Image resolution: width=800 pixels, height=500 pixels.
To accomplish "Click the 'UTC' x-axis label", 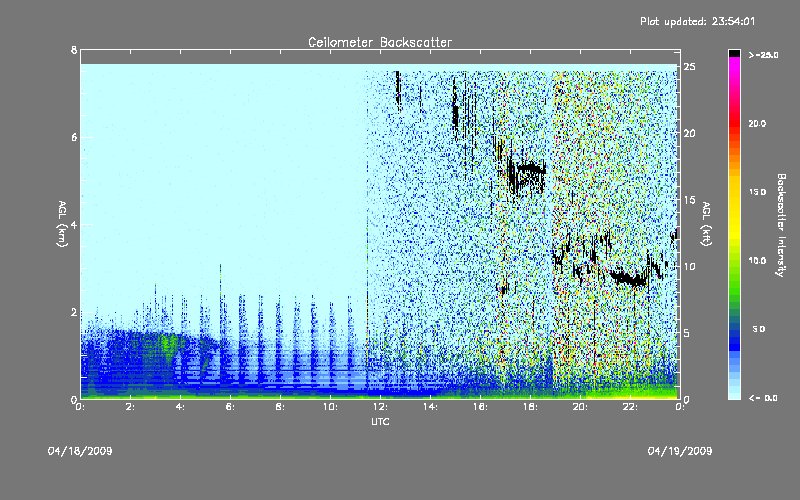I will pyautogui.click(x=380, y=421).
